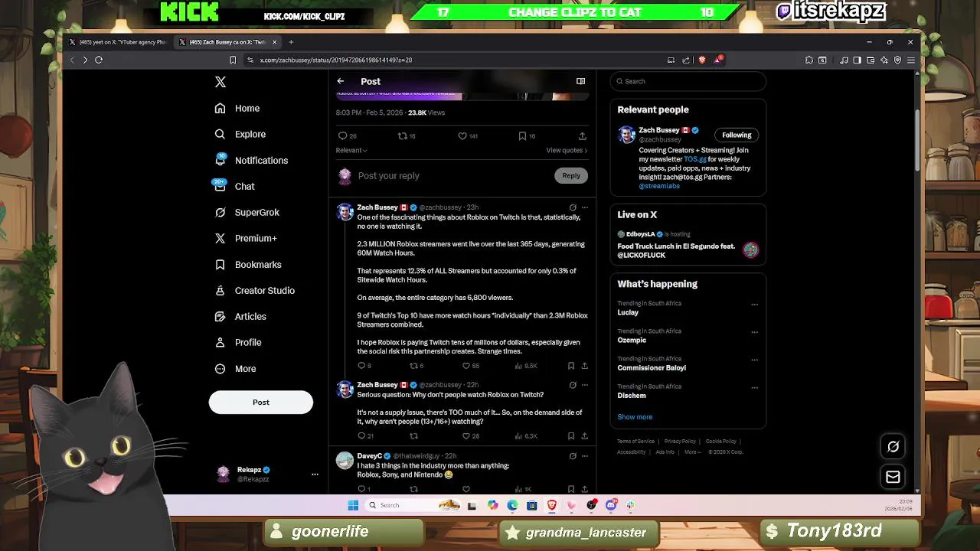Close the Zach Bussey browser tab
980x551 pixels.
275,42
